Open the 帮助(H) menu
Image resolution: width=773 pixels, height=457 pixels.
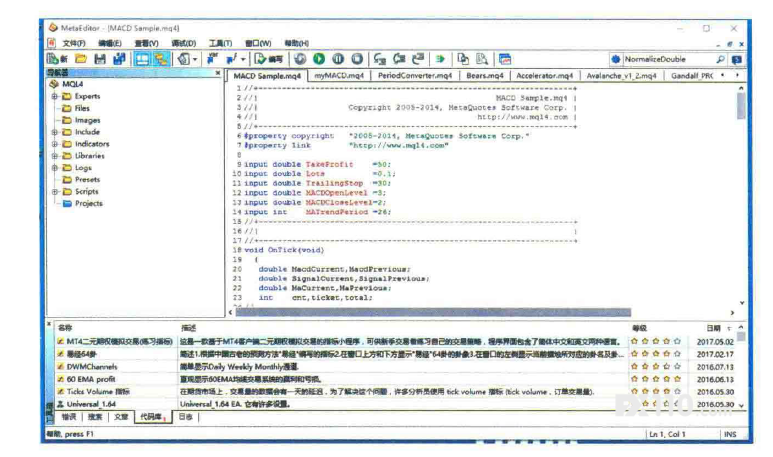click(296, 43)
